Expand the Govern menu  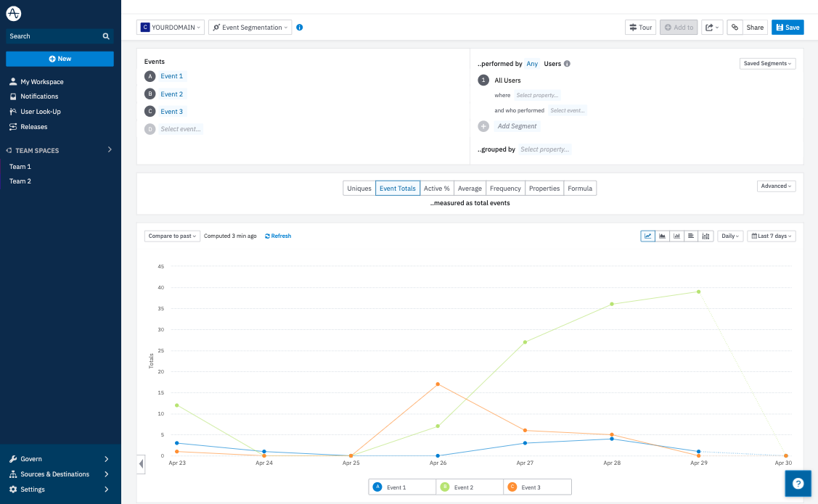[x=107, y=459]
